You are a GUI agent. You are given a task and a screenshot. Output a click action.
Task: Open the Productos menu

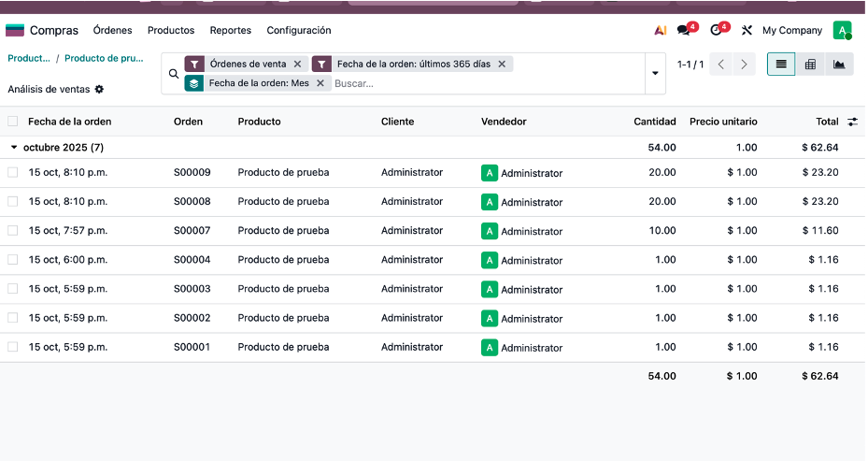pos(171,31)
